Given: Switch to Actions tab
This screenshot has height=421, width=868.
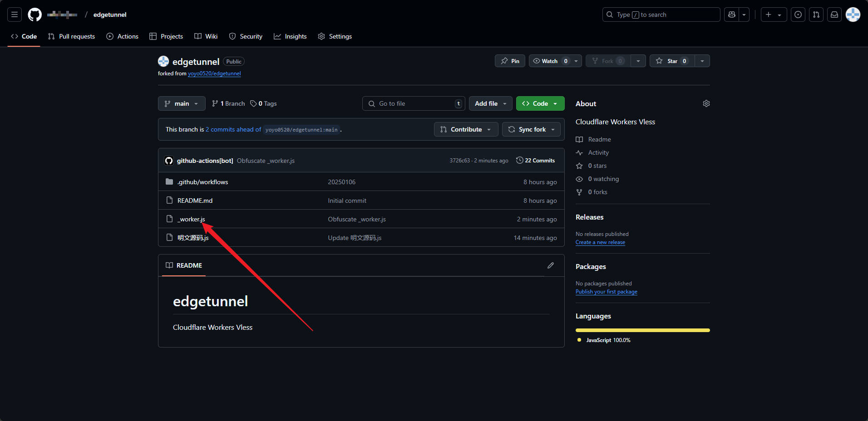Looking at the screenshot, I should pos(122,36).
